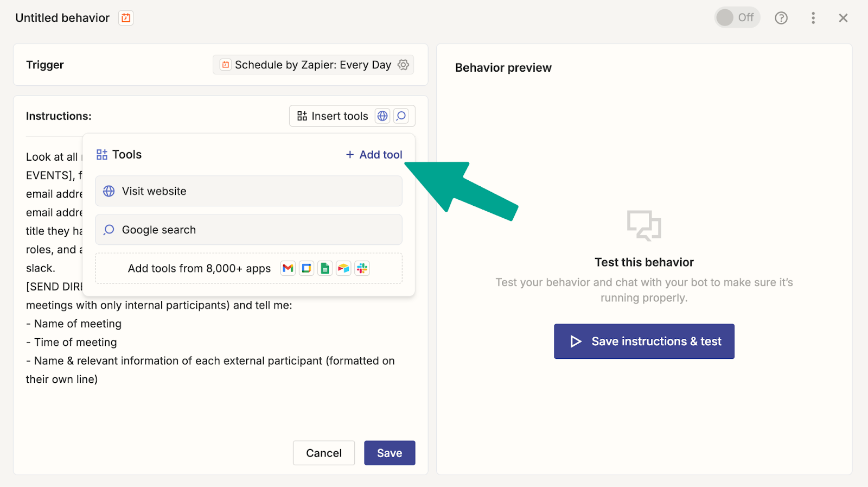Open the three-dot more options menu
This screenshot has width=868, height=487.
(813, 18)
